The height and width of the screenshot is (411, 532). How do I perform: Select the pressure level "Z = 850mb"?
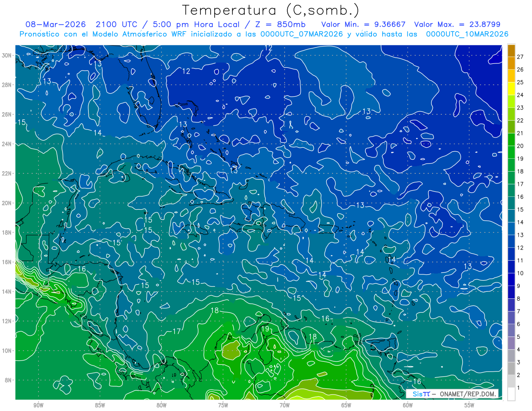[280, 24]
